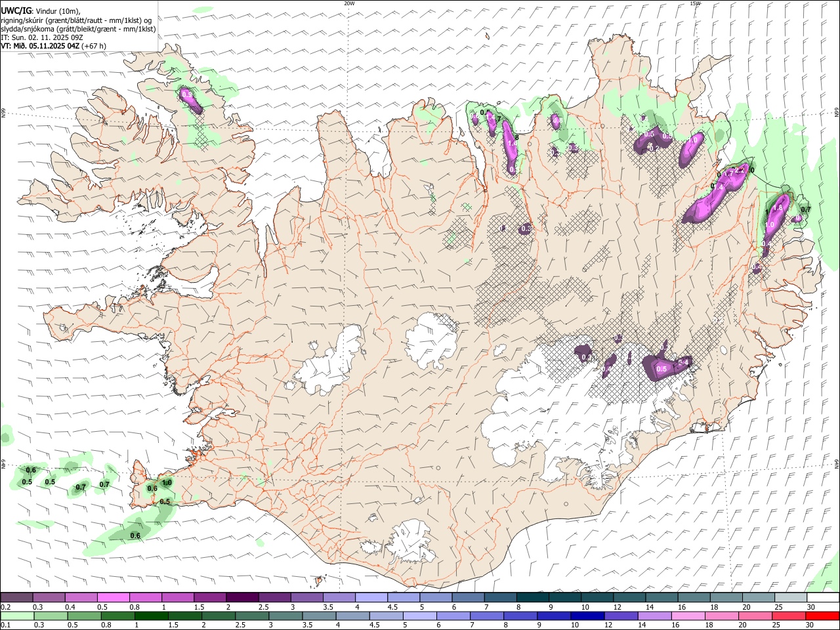This screenshot has width=840, height=630.
Task: Click the bright pink 0.5 snow legend swatch
Action: [114, 598]
